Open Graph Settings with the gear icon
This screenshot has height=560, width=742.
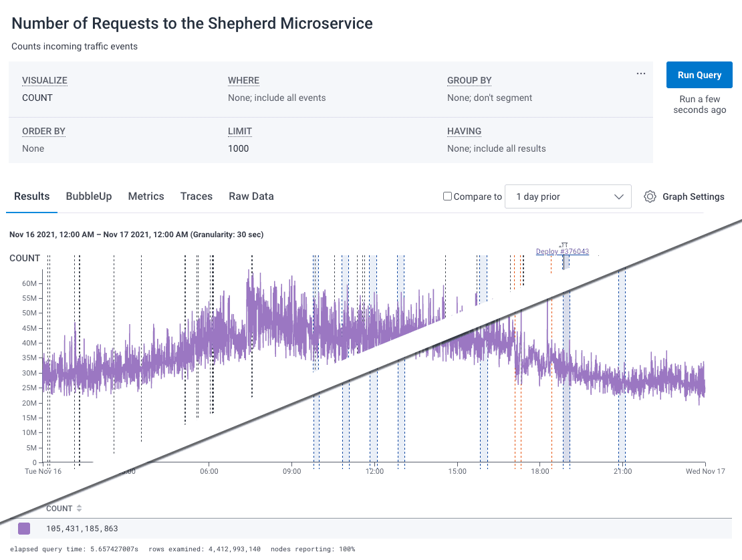click(650, 196)
